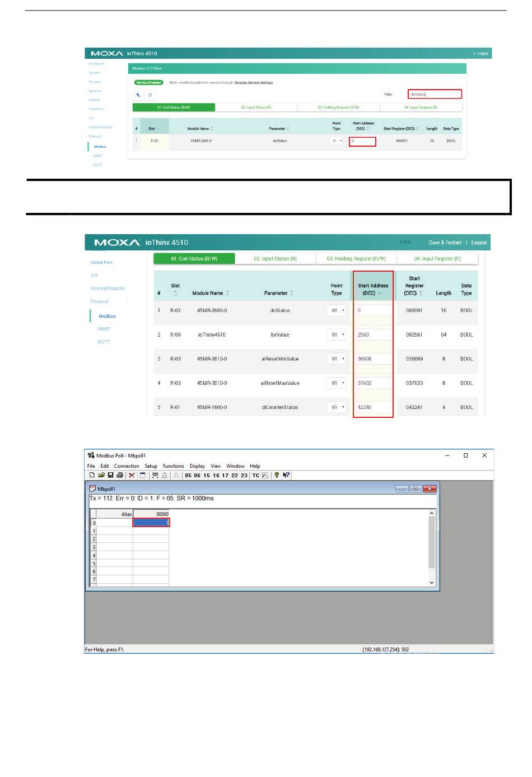Screen dimensions: 532x777
Task: Click the Filter input containing doStatus
Action: [435, 94]
